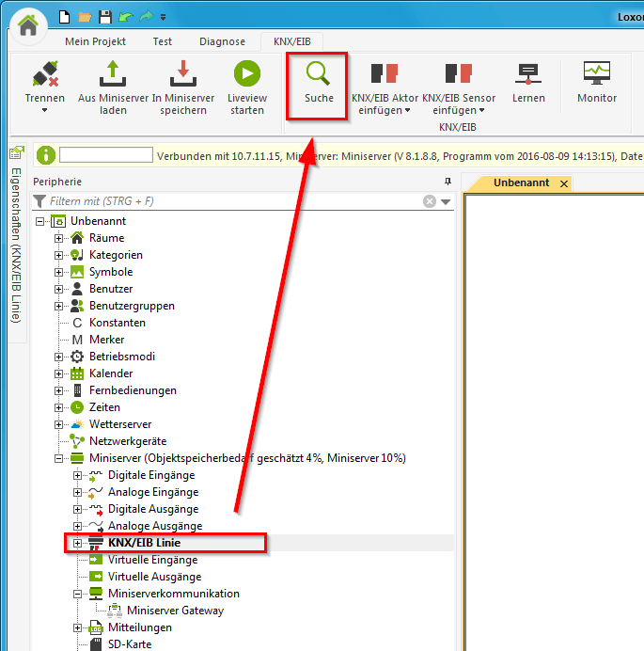644x651 pixels.
Task: Click Aus Miniserver laden icon
Action: (x=113, y=74)
